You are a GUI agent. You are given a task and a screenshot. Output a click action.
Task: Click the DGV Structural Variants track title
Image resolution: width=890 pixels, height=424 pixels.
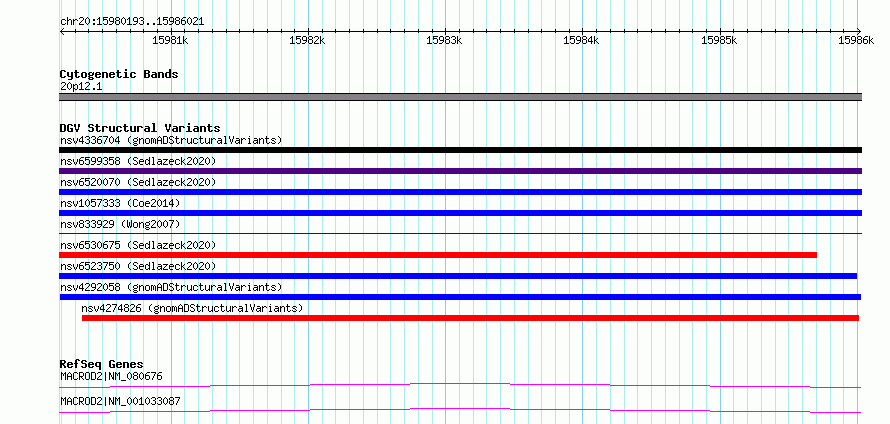[140, 128]
